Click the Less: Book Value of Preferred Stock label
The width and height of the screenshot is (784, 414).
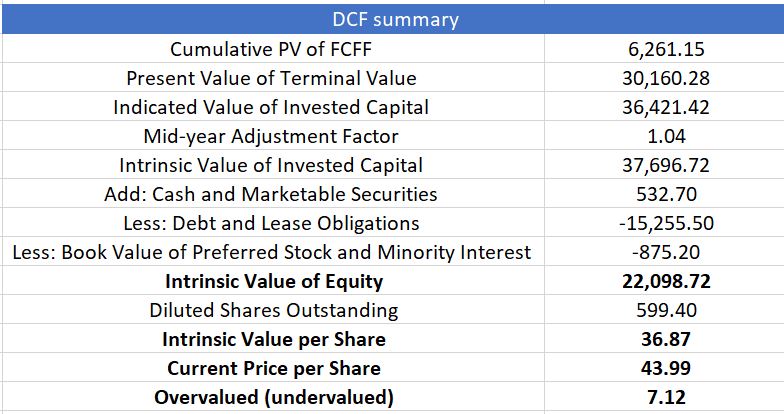point(270,252)
